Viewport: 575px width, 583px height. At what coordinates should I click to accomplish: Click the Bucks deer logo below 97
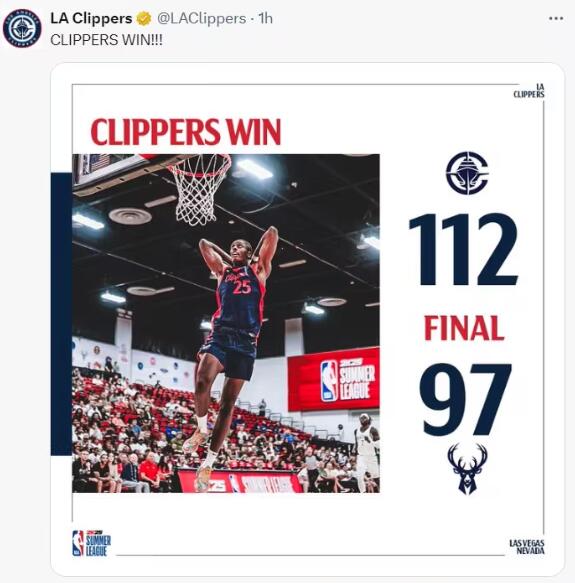pos(468,469)
